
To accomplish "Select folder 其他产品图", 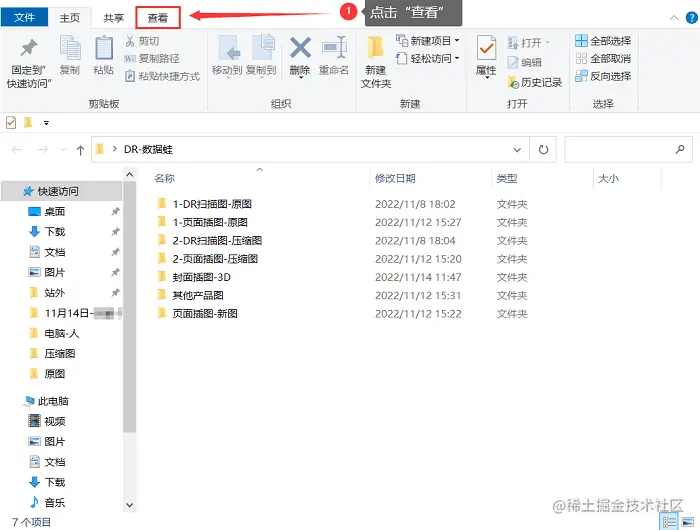I will coord(198,296).
